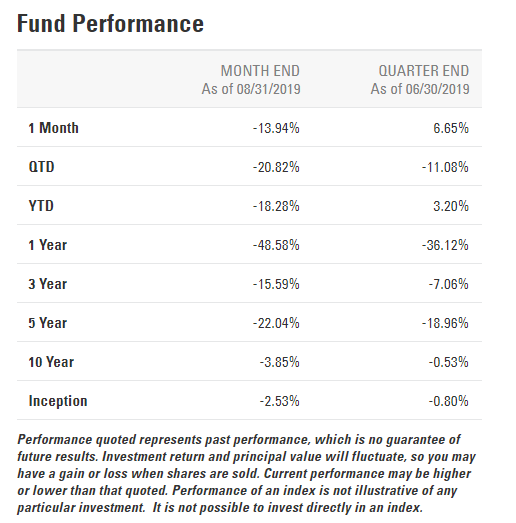Click the Inception row label

coord(58,401)
